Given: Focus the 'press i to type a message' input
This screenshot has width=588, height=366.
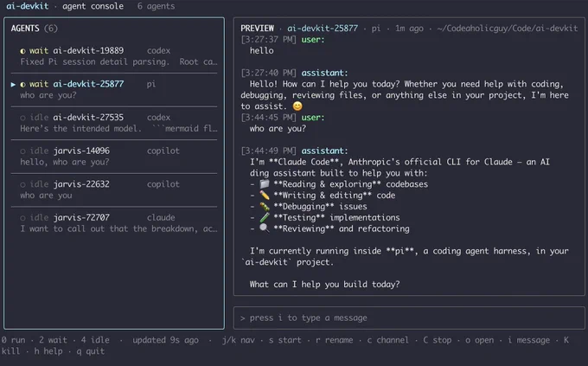Looking at the screenshot, I should pos(409,318).
